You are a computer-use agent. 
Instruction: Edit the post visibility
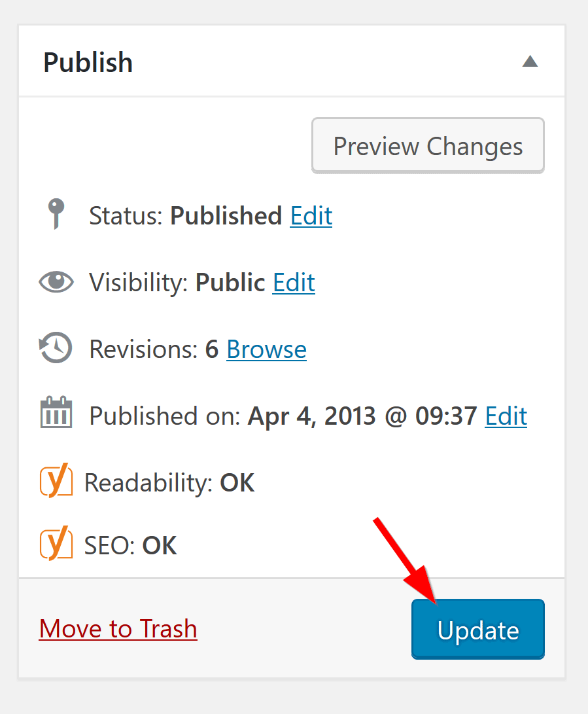click(x=293, y=283)
